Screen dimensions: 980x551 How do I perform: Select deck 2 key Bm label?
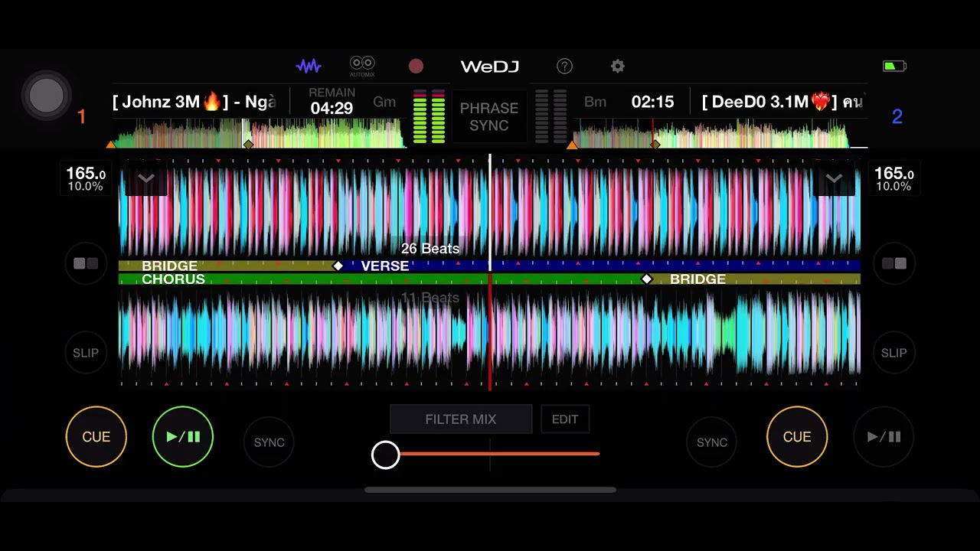[595, 102]
